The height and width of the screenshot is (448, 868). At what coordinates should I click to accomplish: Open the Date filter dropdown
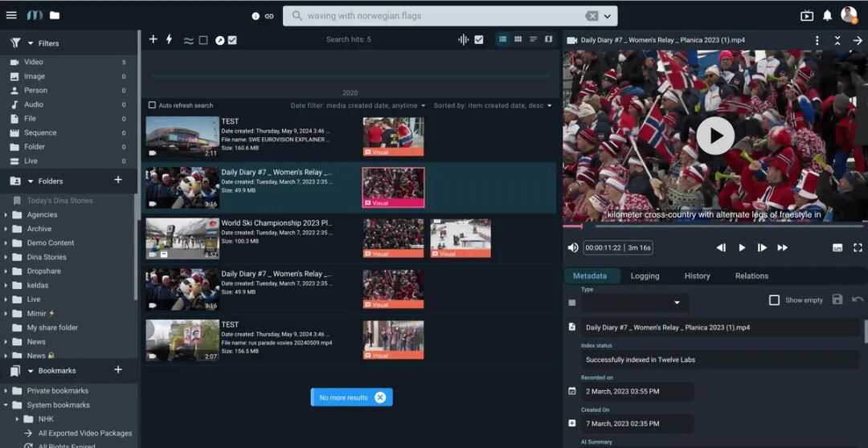[358, 105]
